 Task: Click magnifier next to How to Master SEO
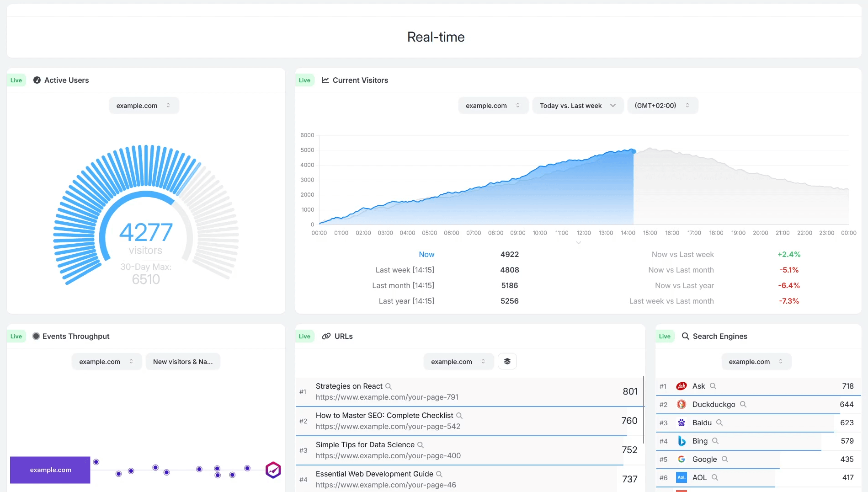pos(459,416)
